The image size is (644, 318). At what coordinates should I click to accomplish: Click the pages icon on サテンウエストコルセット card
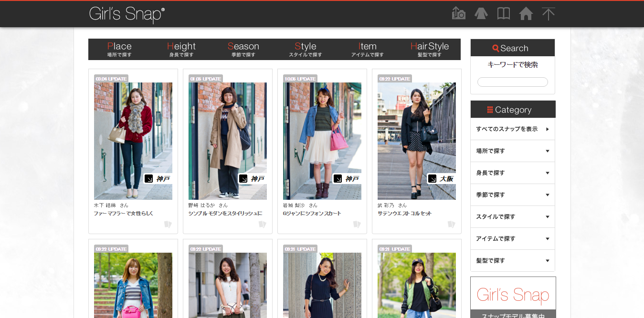coord(451,224)
